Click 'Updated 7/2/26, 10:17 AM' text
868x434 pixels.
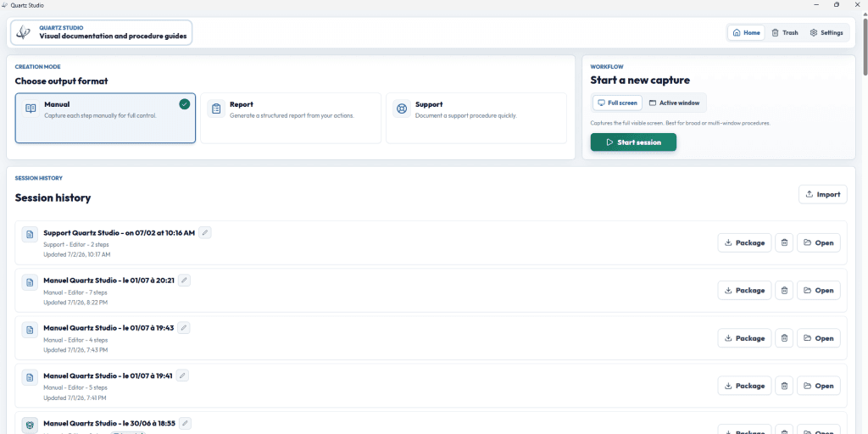click(77, 254)
